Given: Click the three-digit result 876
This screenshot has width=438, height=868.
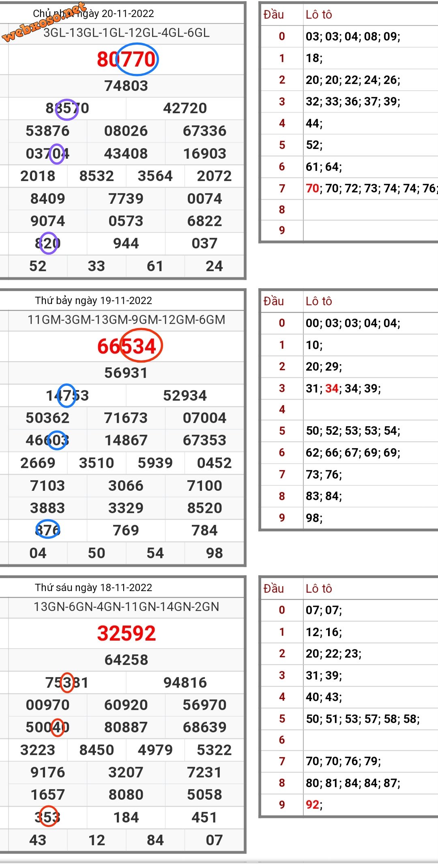Looking at the screenshot, I should coord(48,530).
